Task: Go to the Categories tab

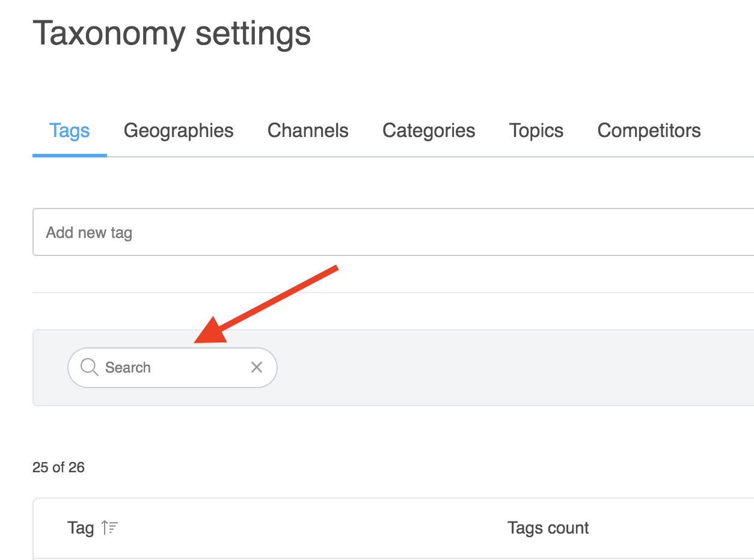Action: tap(429, 131)
